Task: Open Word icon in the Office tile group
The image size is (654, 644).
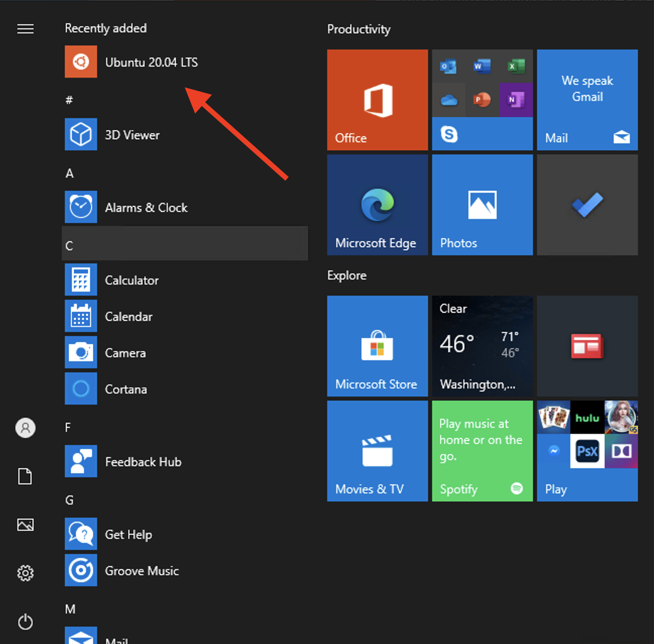Action: [x=482, y=66]
